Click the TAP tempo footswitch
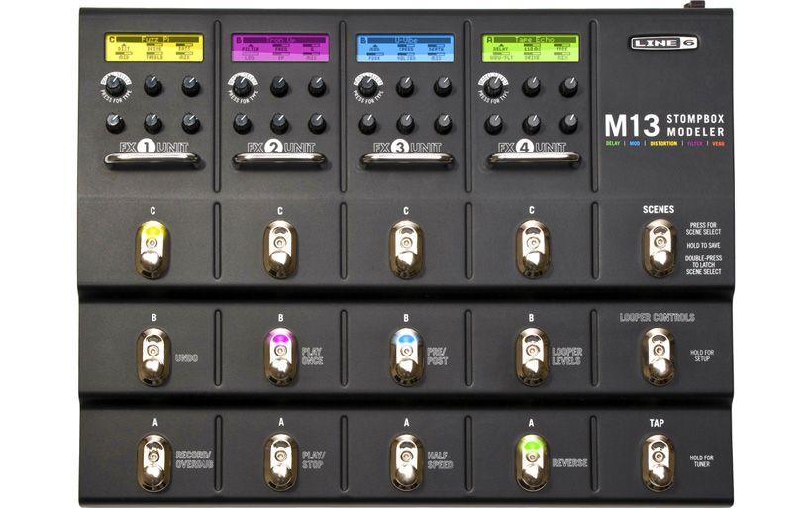Viewport: 812px width, 508px height. 658,462
